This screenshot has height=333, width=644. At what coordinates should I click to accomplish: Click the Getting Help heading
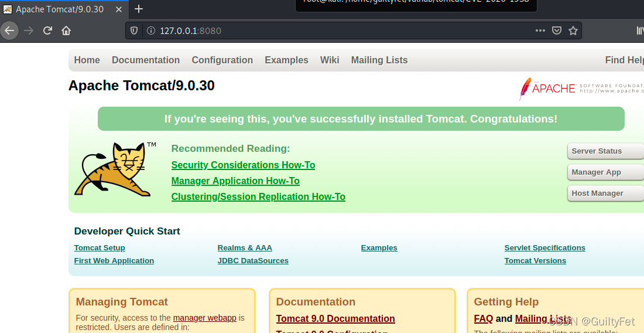506,302
